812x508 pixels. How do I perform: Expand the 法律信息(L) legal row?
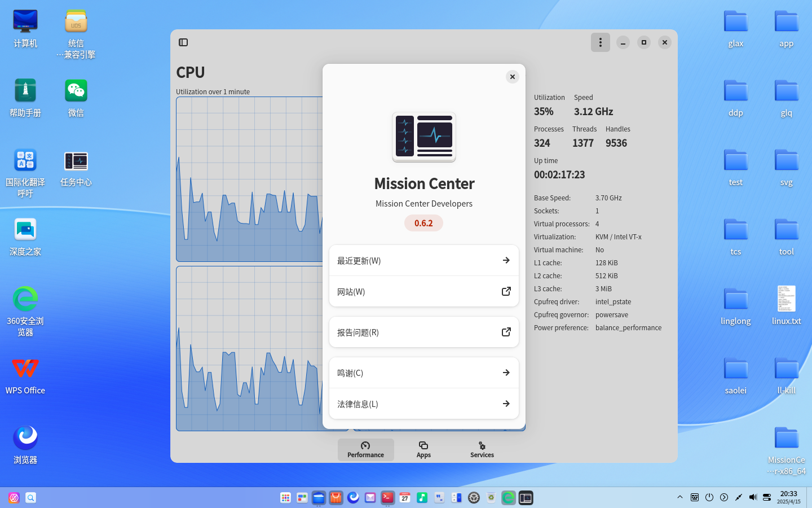point(424,404)
